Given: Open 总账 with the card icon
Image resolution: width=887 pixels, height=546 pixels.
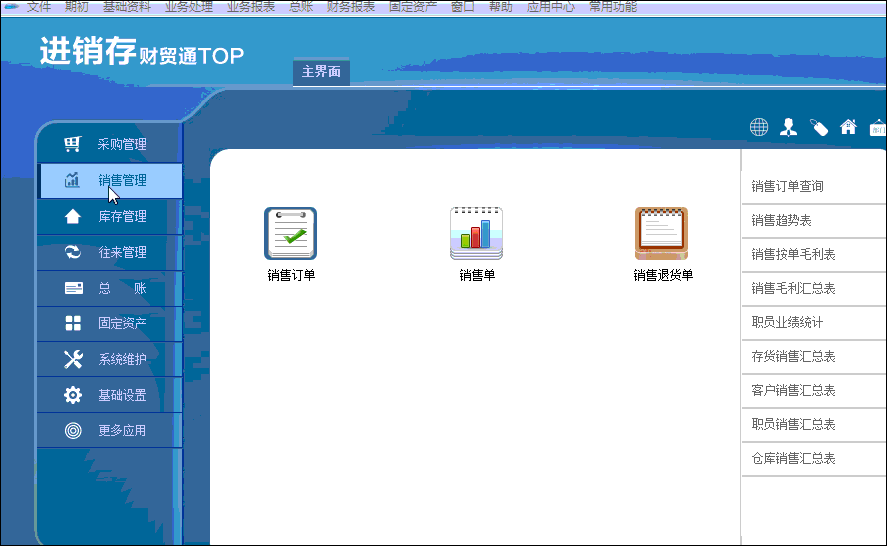Looking at the screenshot, I should click(x=110, y=288).
